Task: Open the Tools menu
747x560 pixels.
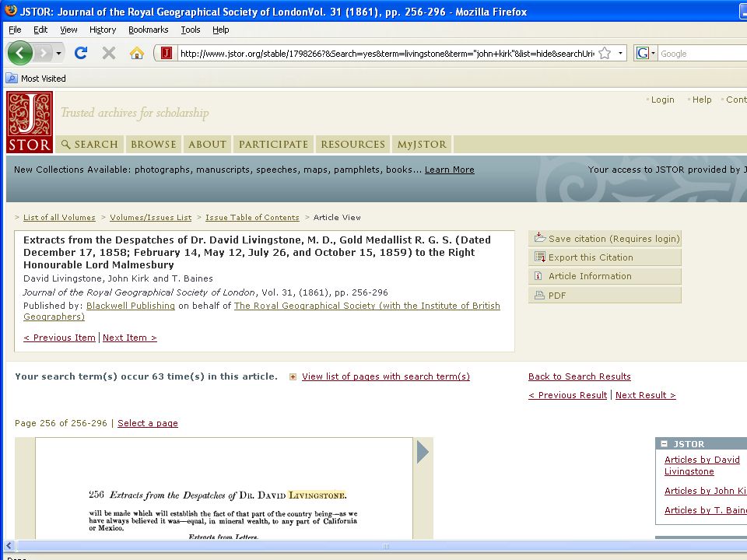Action: pos(191,30)
